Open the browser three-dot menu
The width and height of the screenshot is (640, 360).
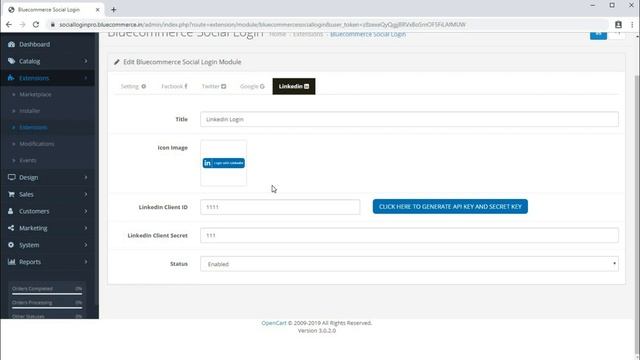click(x=632, y=24)
